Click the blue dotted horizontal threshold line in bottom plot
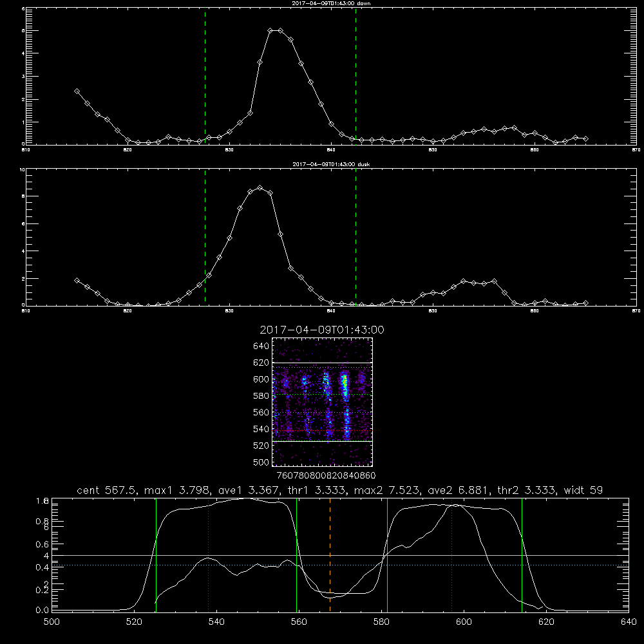The height and width of the screenshot is (644, 644). coord(340,565)
